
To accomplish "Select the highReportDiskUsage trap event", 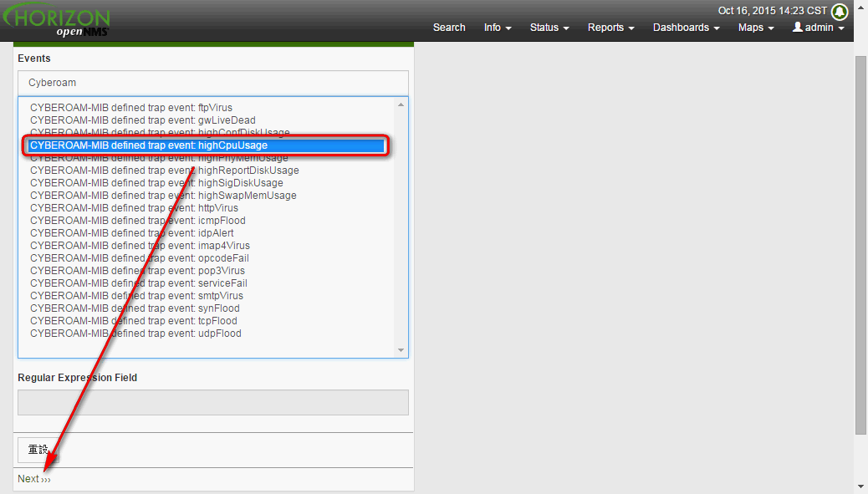I will click(x=165, y=171).
